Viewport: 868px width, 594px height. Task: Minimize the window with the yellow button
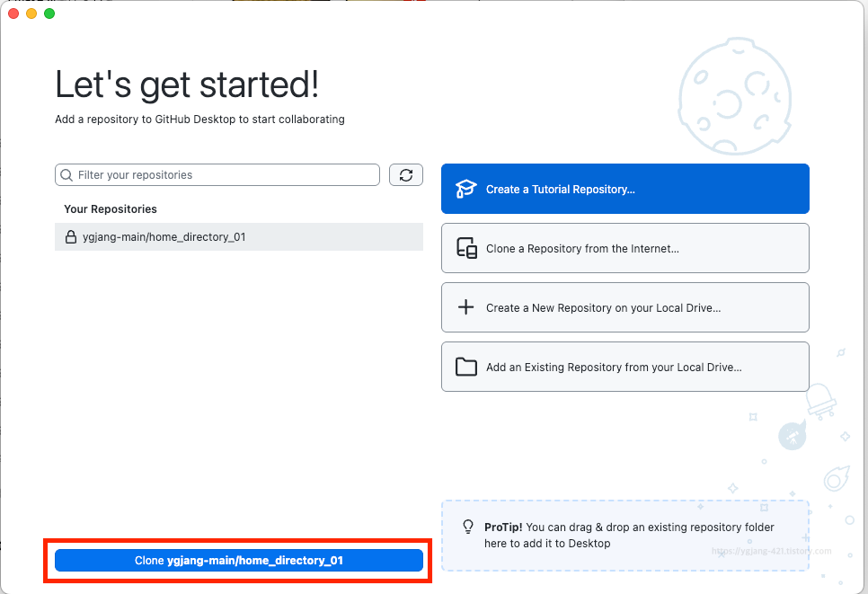(31, 13)
